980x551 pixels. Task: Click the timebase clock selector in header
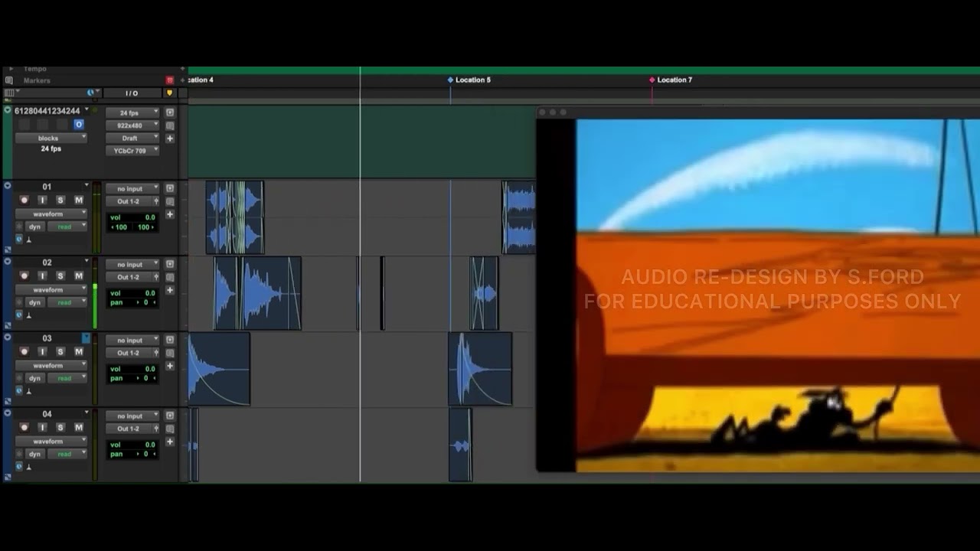91,93
